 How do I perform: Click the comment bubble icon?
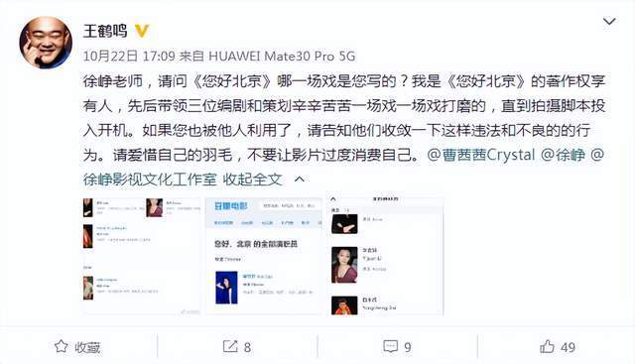click(x=390, y=346)
